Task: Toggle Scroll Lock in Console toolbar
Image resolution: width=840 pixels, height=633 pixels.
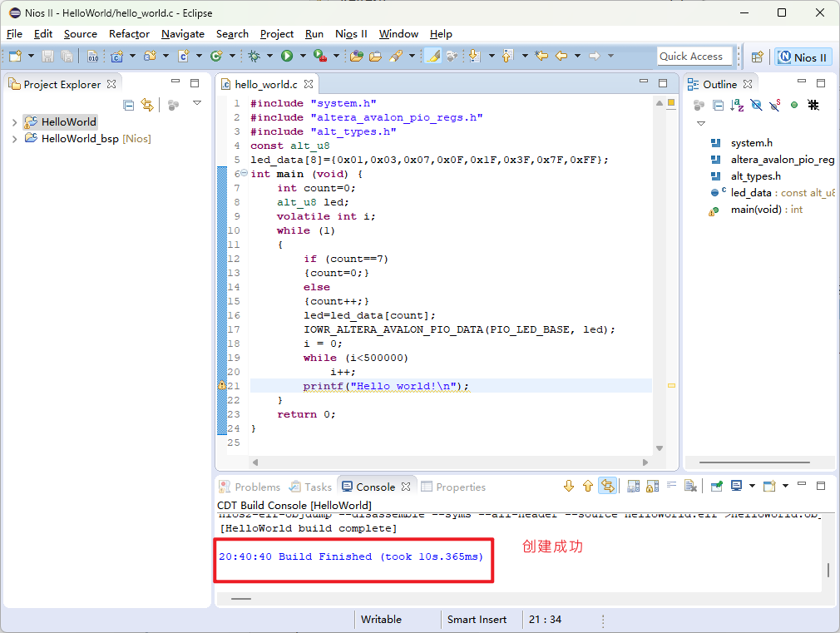Action: click(653, 486)
